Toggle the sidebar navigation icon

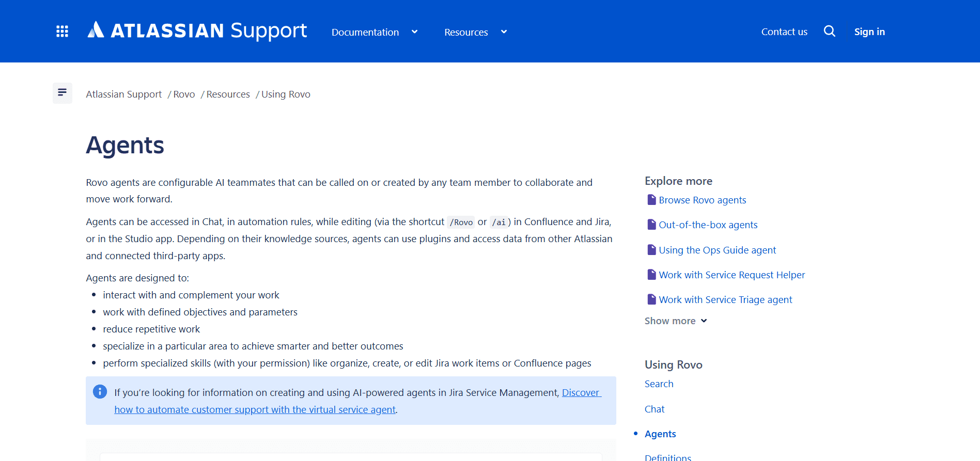[63, 93]
